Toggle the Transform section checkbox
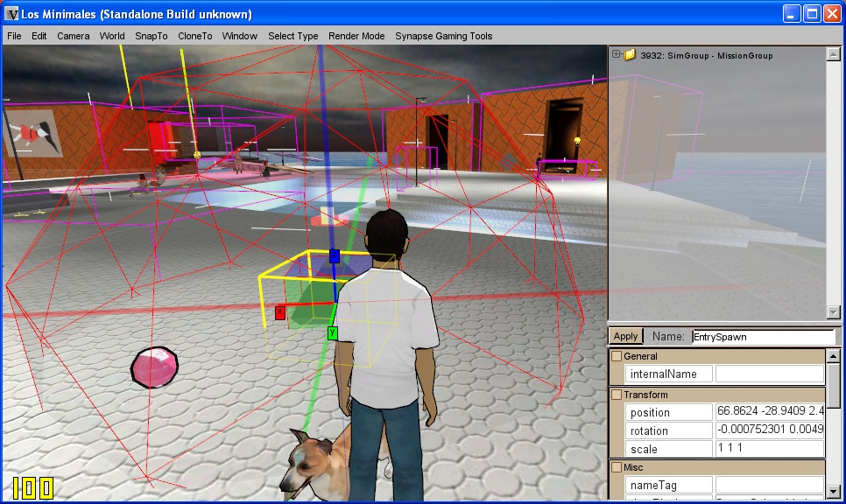Image resolution: width=846 pixels, height=504 pixels. coord(617,395)
